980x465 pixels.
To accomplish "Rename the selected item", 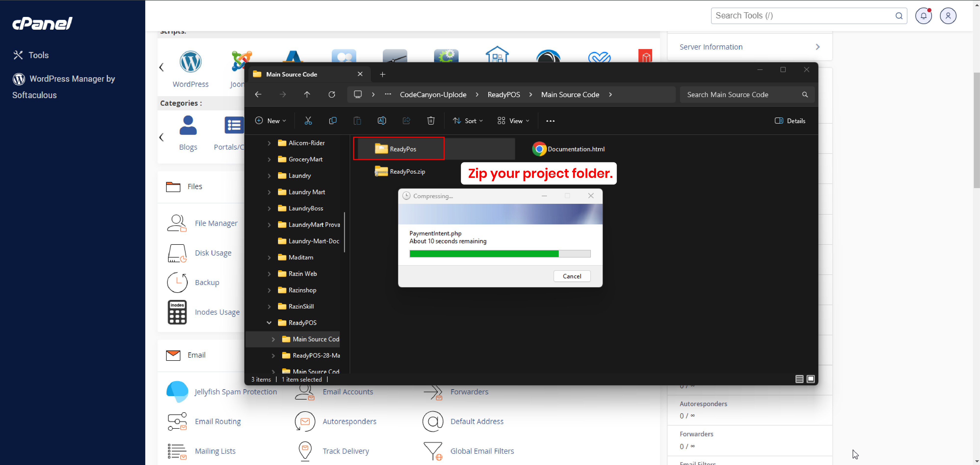I will click(x=382, y=120).
